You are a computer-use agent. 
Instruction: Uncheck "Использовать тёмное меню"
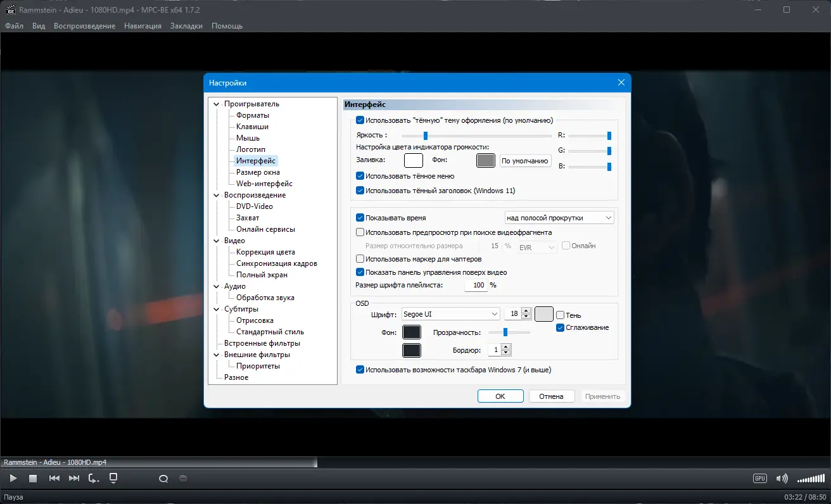pyautogui.click(x=360, y=176)
